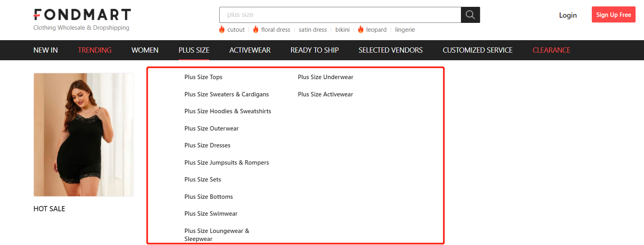Go to Plus Size Swimwear
Viewport: 644px width, 245px height.
click(x=211, y=214)
